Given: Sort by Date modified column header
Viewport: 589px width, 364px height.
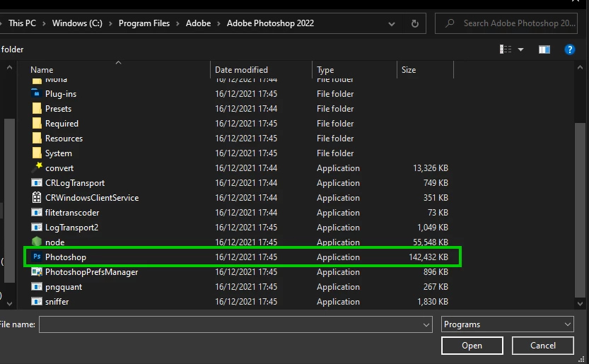Looking at the screenshot, I should 241,70.
